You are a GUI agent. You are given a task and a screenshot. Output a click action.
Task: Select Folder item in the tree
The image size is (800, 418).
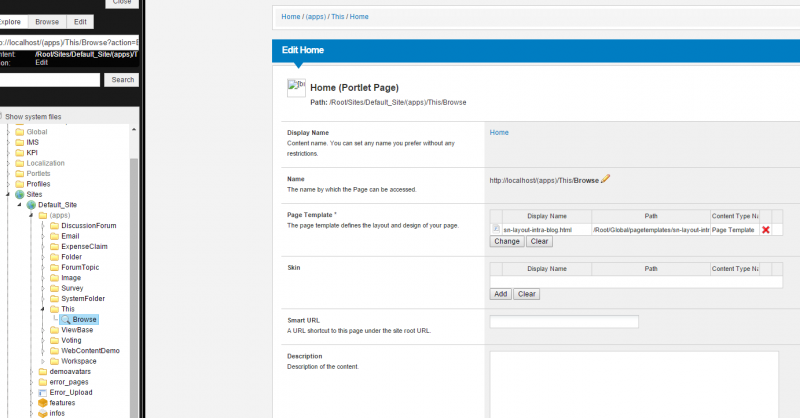click(71, 257)
